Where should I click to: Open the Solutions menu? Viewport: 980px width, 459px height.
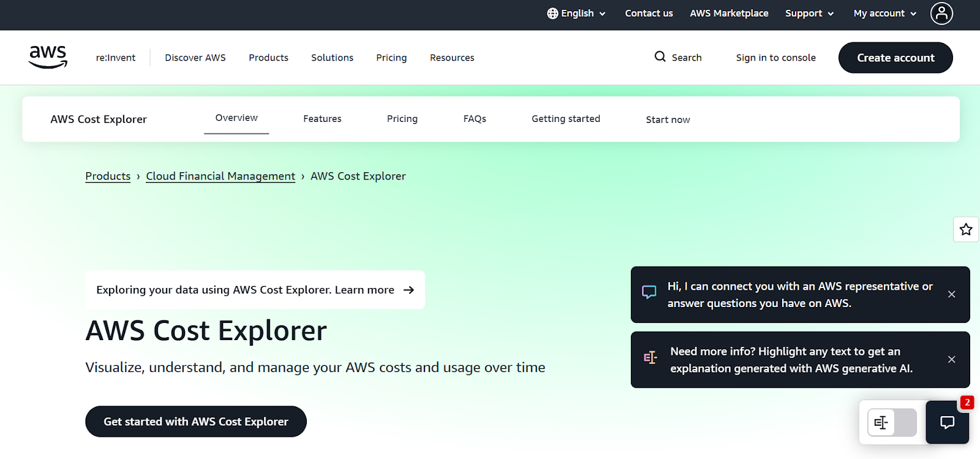coord(332,58)
